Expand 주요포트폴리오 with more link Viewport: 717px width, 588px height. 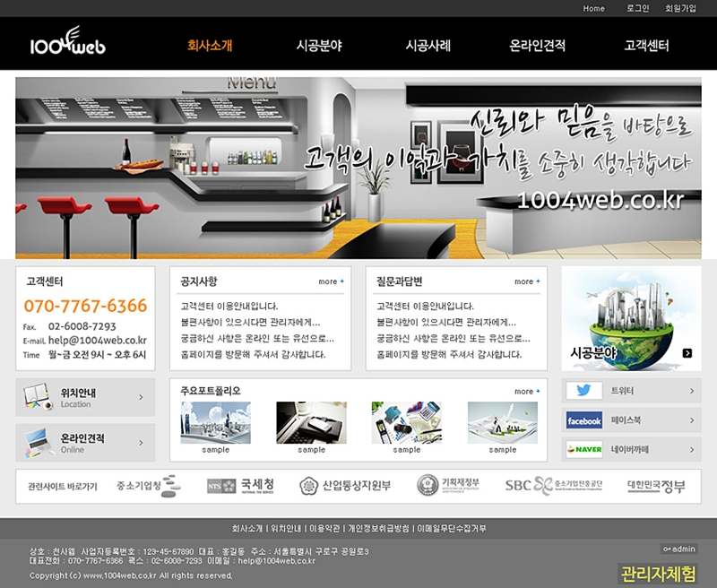526,392
